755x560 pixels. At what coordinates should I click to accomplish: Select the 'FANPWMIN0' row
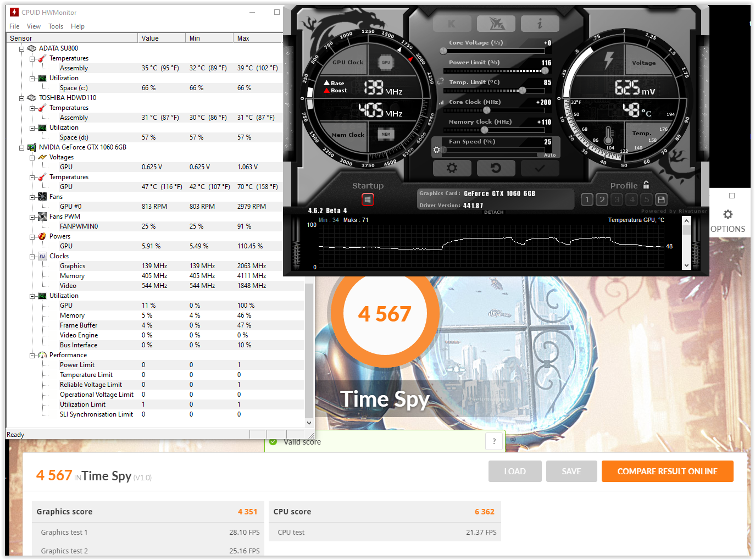tap(145, 226)
